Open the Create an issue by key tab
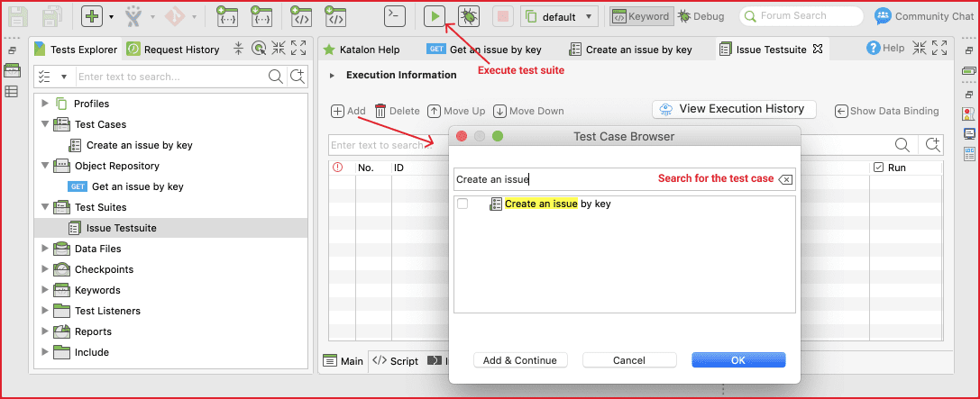Image resolution: width=980 pixels, height=399 pixels. pos(630,50)
